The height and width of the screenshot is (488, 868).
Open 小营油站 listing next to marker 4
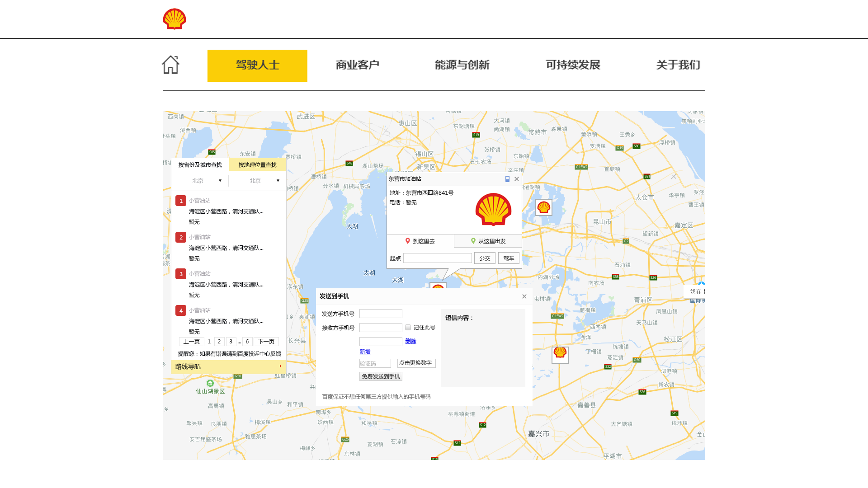pos(200,310)
